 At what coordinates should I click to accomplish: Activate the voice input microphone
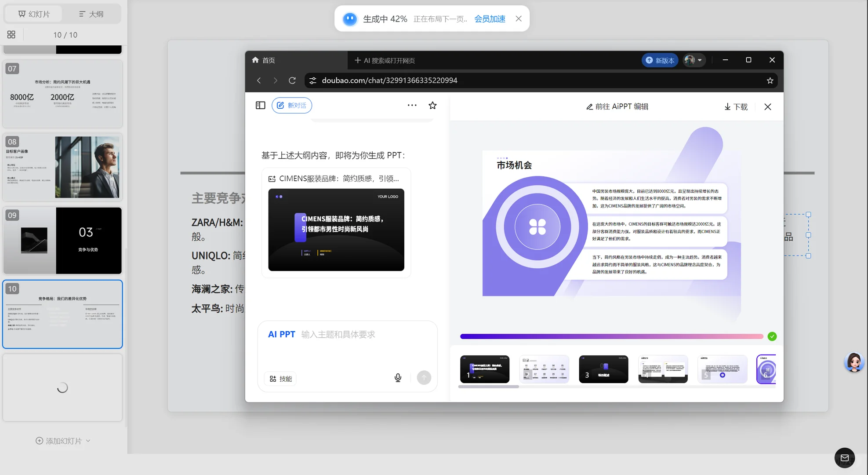pyautogui.click(x=397, y=377)
